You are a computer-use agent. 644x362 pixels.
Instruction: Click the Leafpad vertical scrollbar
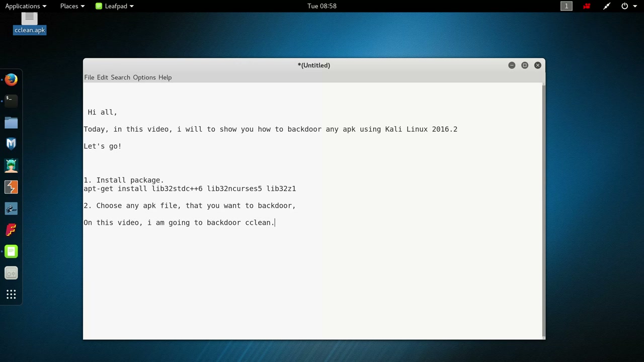tap(543, 210)
